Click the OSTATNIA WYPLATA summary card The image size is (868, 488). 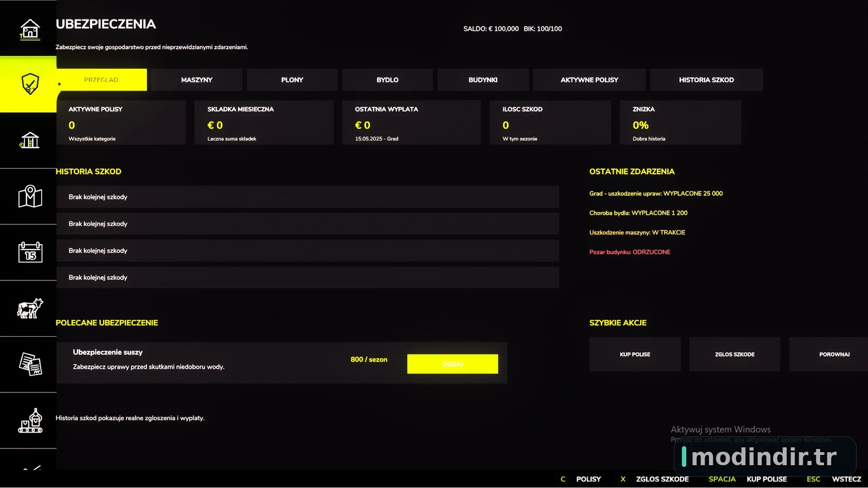click(x=412, y=123)
